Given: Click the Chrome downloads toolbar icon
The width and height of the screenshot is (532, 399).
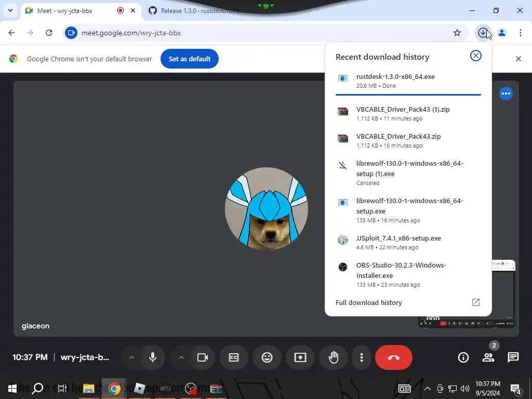Looking at the screenshot, I should [483, 33].
